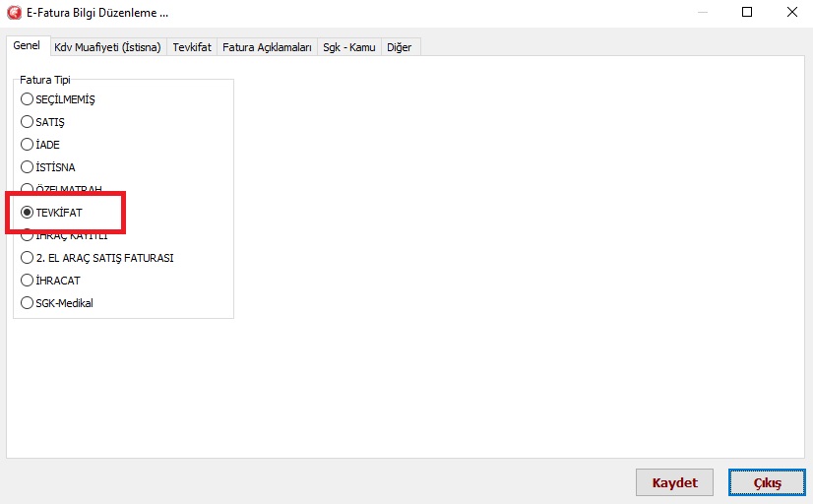Select the SGK-Medikal radio button
Screen dimensions: 813x504
tap(28, 303)
